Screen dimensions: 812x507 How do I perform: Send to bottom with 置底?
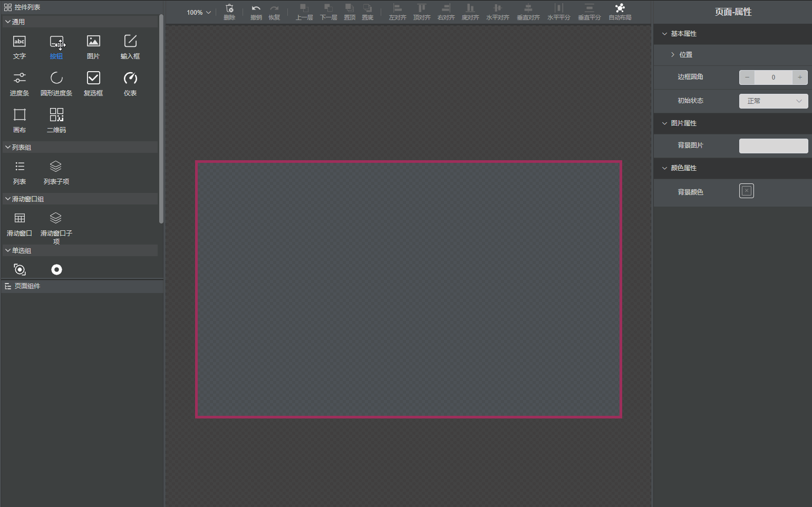tap(368, 12)
